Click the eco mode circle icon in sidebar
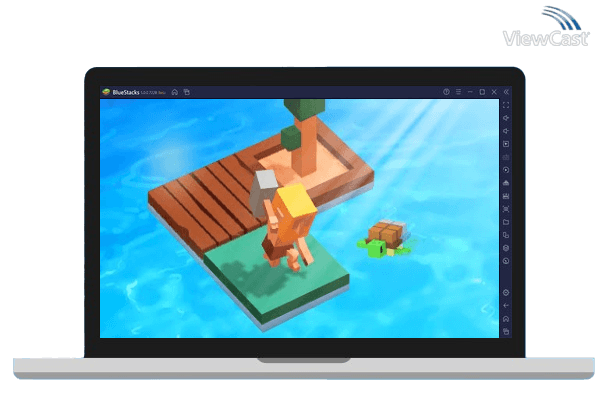This screenshot has width=602, height=414. coord(506,261)
